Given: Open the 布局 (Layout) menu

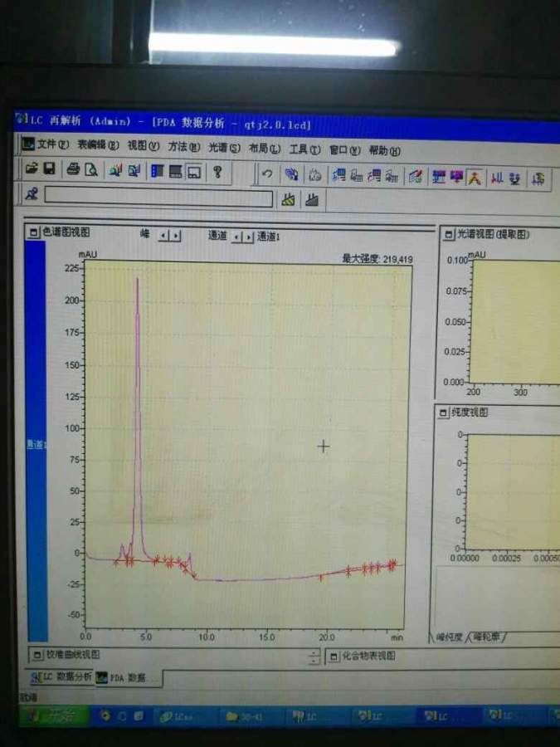Looking at the screenshot, I should pyautogui.click(x=265, y=149).
